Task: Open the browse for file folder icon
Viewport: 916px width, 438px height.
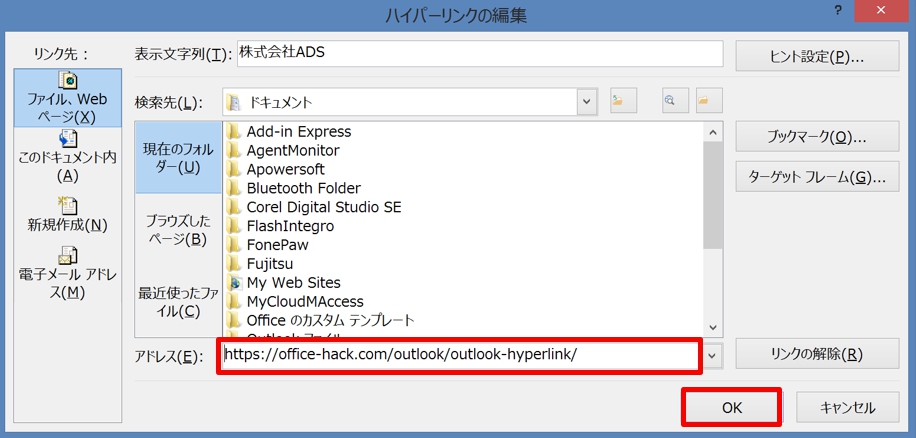Action: pyautogui.click(x=709, y=101)
